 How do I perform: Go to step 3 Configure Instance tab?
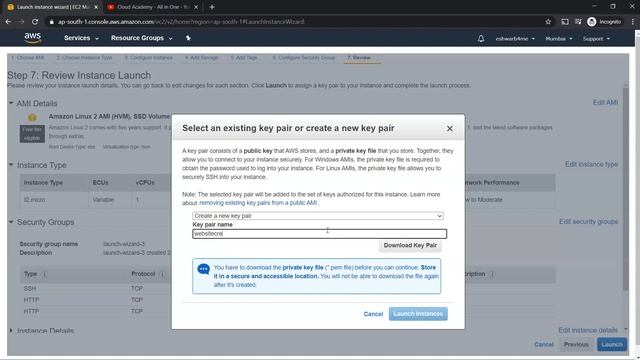[x=149, y=58]
